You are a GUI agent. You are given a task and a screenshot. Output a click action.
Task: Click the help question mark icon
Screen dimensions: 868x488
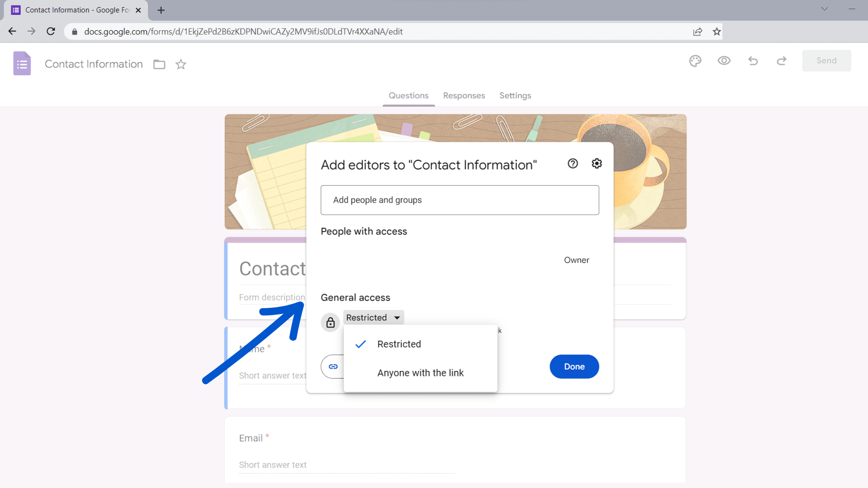(572, 163)
